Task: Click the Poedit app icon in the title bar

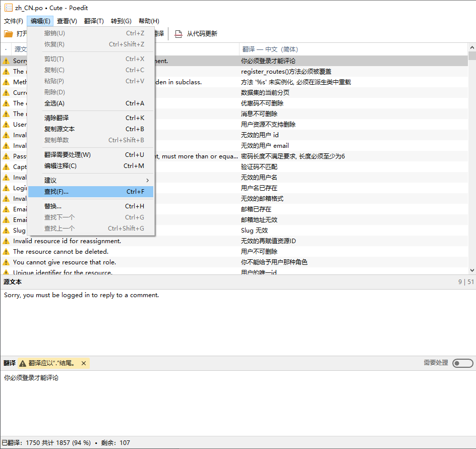Action: pyautogui.click(x=9, y=8)
